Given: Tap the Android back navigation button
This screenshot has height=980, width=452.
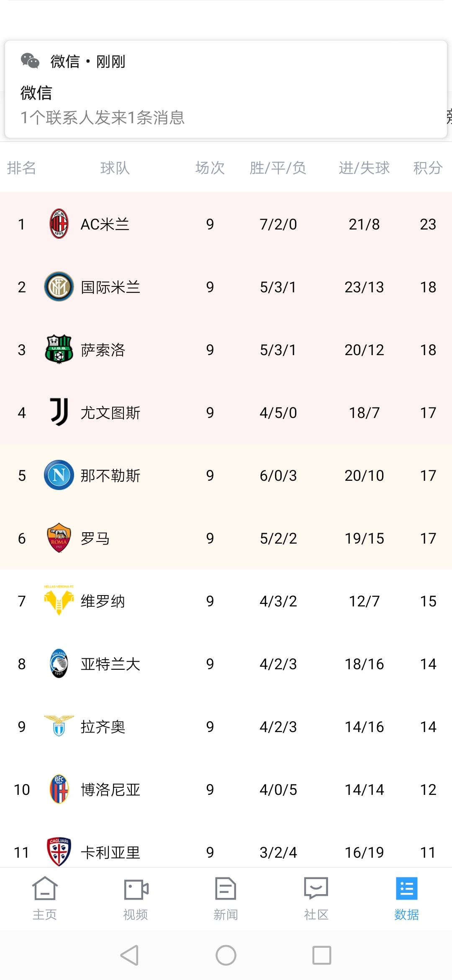Looking at the screenshot, I should click(130, 955).
